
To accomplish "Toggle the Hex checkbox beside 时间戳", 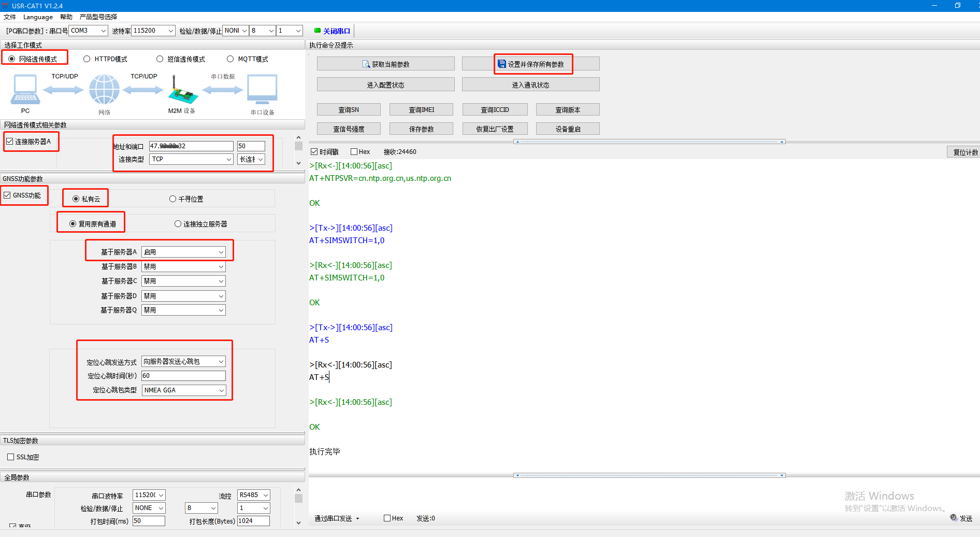I will click(x=354, y=152).
